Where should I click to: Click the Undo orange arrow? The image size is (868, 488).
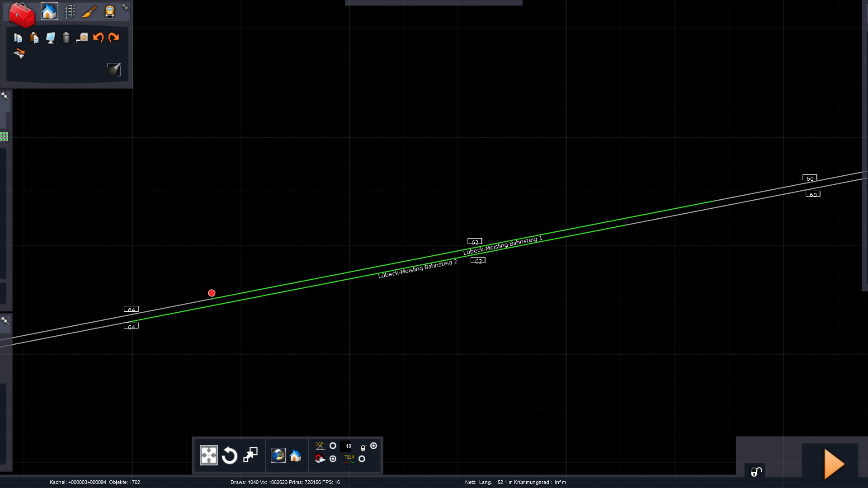click(98, 38)
